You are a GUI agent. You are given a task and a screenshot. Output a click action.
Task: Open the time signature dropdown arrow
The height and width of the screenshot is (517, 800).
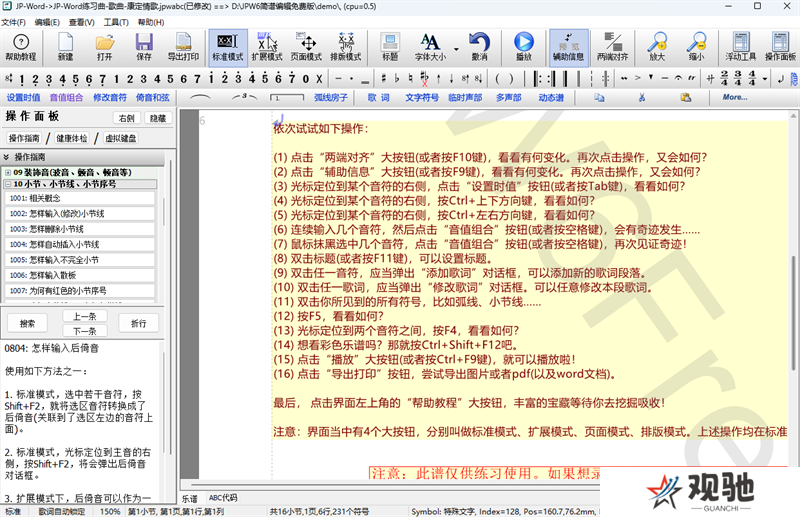coord(765,79)
